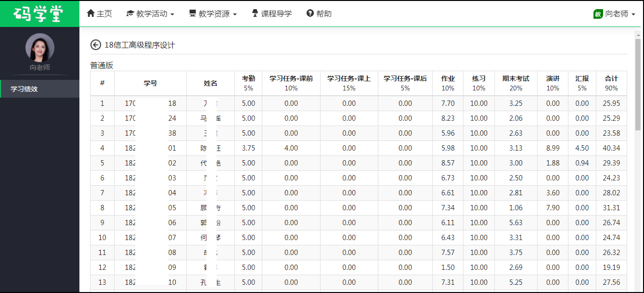Click the home icon next to 主页
The image size is (644, 293).
point(90,13)
